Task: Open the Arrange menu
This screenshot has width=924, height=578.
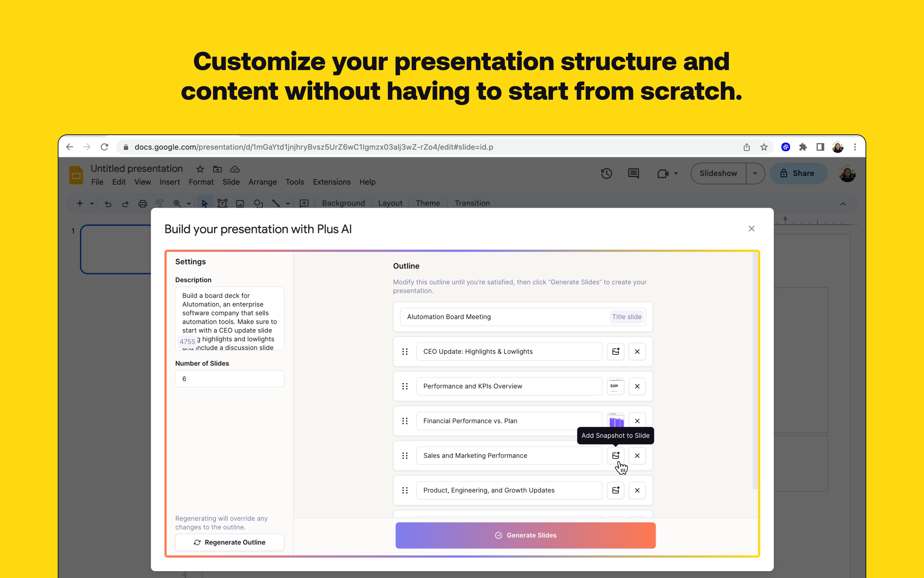Action: coord(262,182)
